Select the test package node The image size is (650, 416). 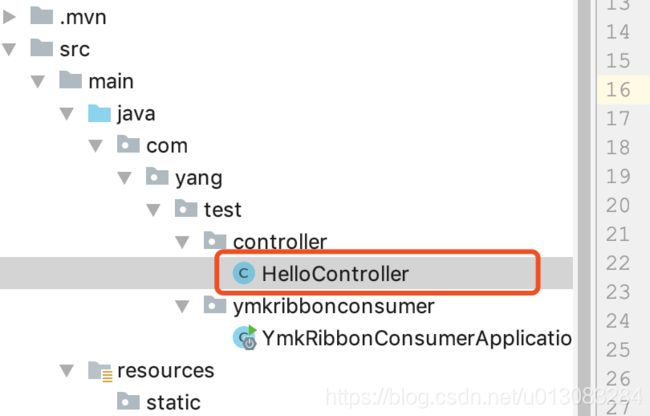[x=222, y=210]
